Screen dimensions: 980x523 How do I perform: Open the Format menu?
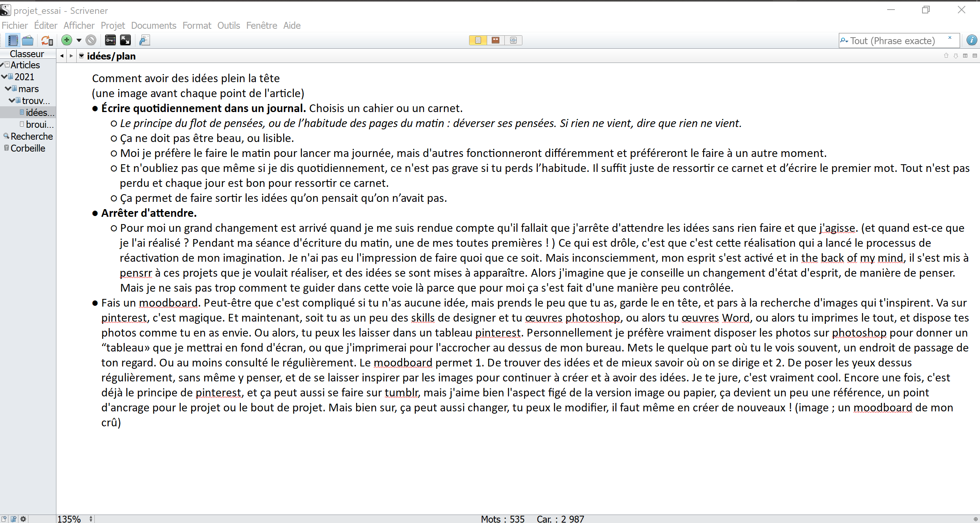(197, 26)
